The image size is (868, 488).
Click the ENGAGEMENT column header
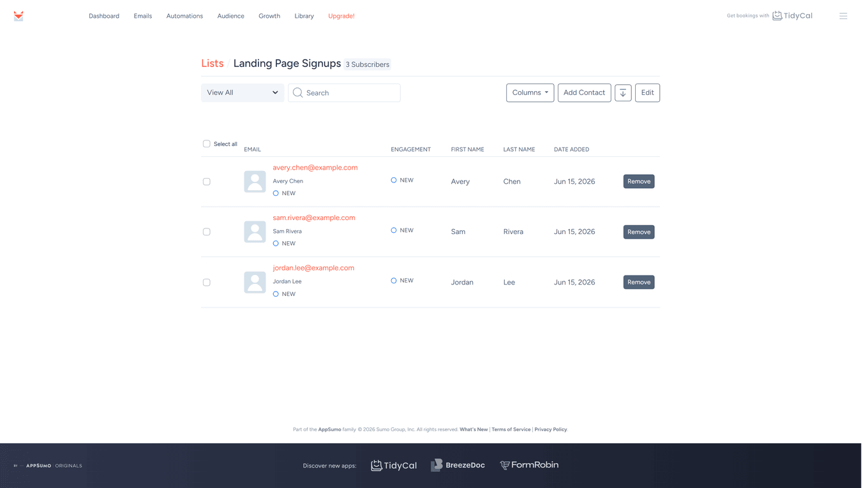click(410, 149)
